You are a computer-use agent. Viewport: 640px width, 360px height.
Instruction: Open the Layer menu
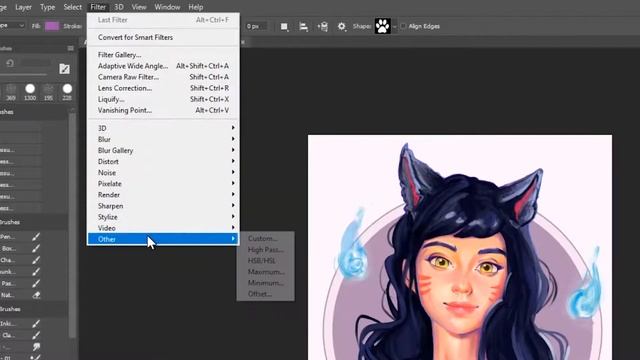pyautogui.click(x=23, y=7)
